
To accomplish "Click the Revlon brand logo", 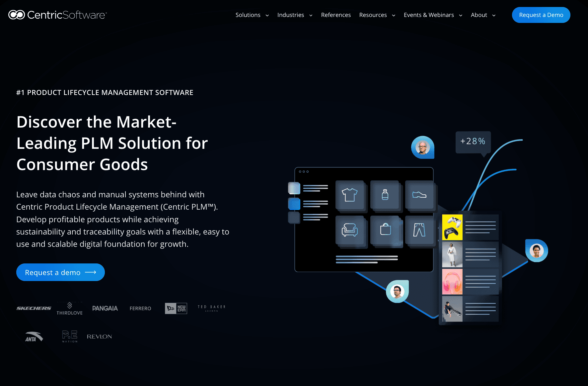I will tap(99, 337).
